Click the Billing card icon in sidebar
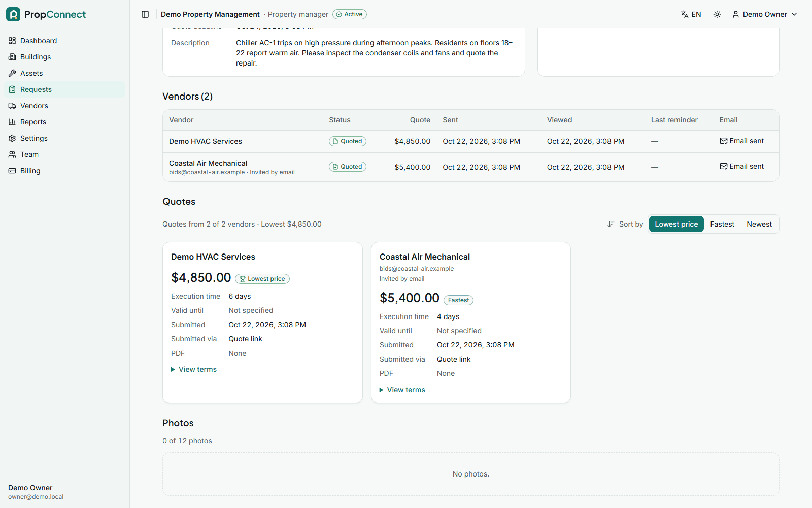Viewport: 812px width, 508px height. tap(12, 171)
